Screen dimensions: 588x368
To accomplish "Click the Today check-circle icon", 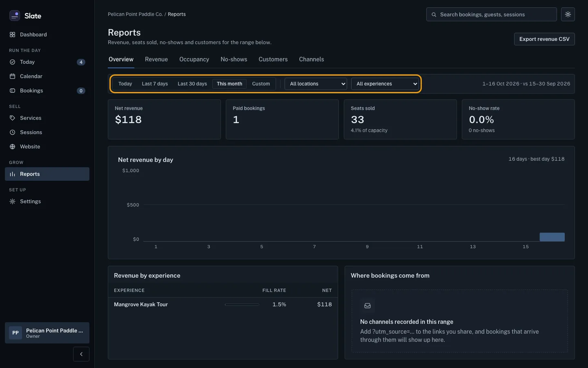I will click(x=12, y=62).
